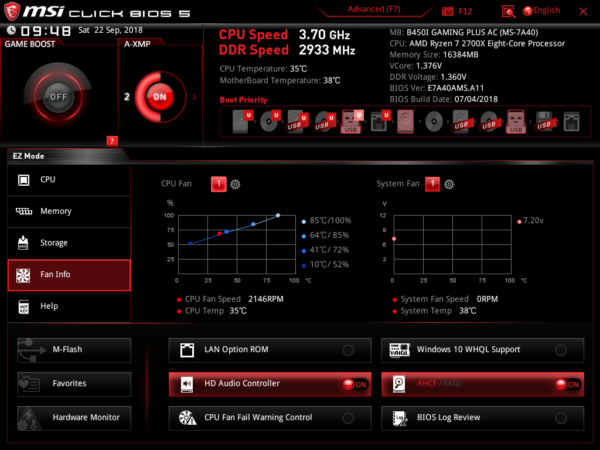Select the highlighted non-UEFI hard disk boot icon
The width and height of the screenshot is (600, 450).
point(405,121)
